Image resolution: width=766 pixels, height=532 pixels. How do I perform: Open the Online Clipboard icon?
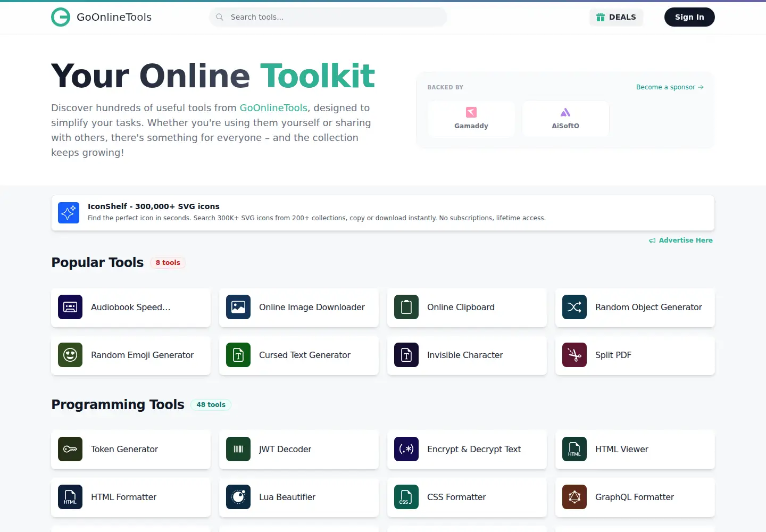coord(406,307)
